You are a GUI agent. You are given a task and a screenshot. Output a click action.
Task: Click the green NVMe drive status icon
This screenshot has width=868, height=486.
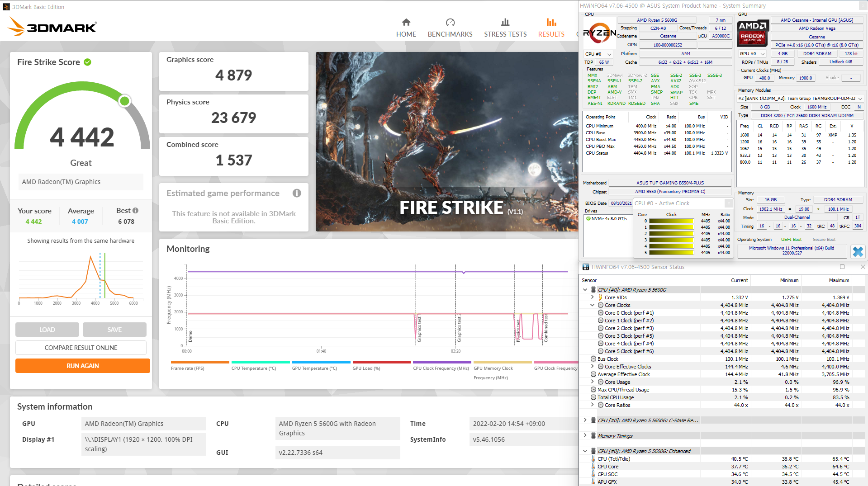tap(588, 218)
